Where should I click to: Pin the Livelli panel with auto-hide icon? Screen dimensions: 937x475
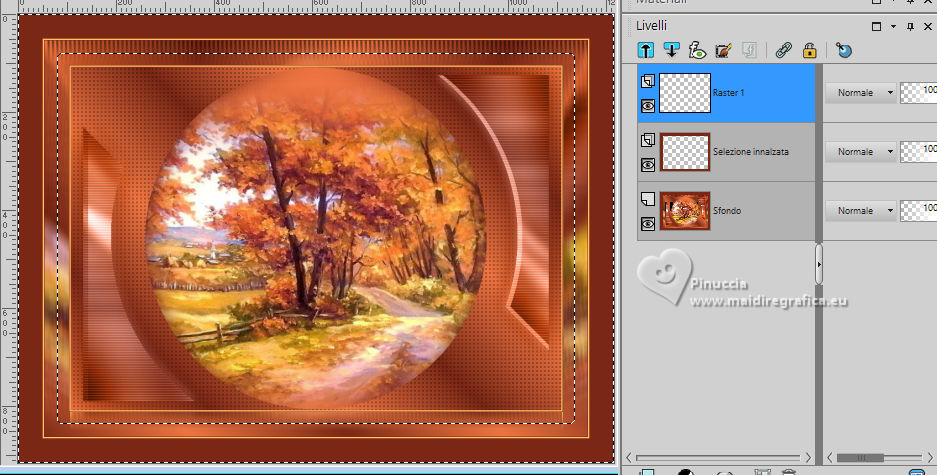[x=910, y=26]
